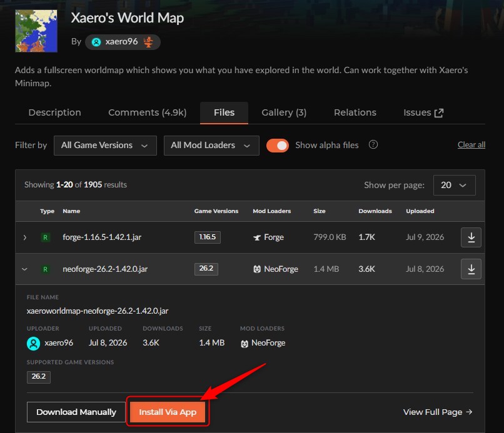
Task: Click the xaeroworldmap-neoforge-26.2-1.42.0.jar file name text
Action: (98, 311)
